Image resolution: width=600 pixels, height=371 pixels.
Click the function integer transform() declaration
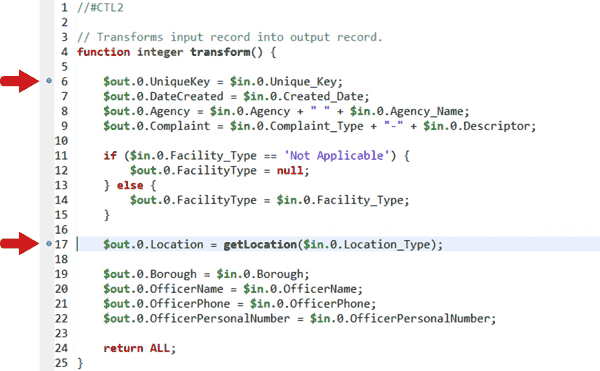[176, 52]
